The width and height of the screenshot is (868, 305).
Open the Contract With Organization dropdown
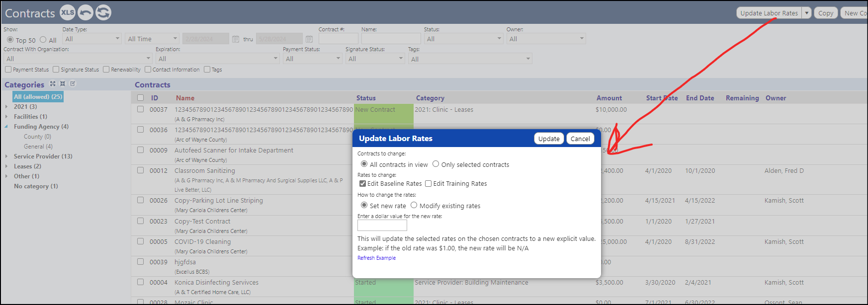[x=77, y=59]
